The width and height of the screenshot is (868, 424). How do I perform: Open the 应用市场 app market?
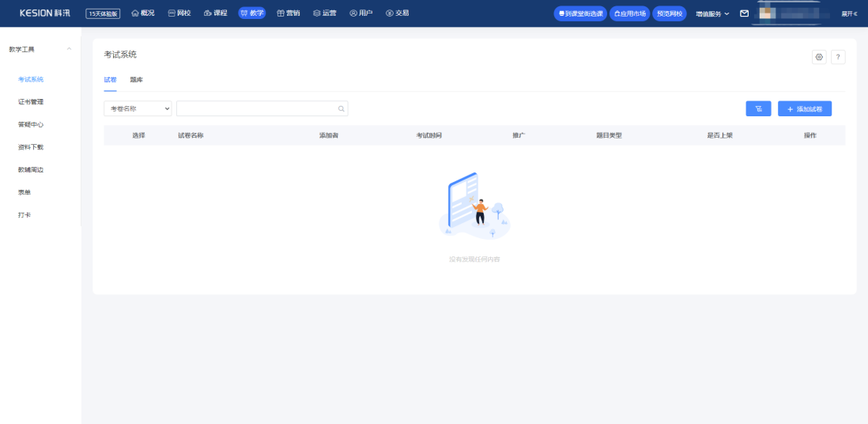tap(630, 13)
